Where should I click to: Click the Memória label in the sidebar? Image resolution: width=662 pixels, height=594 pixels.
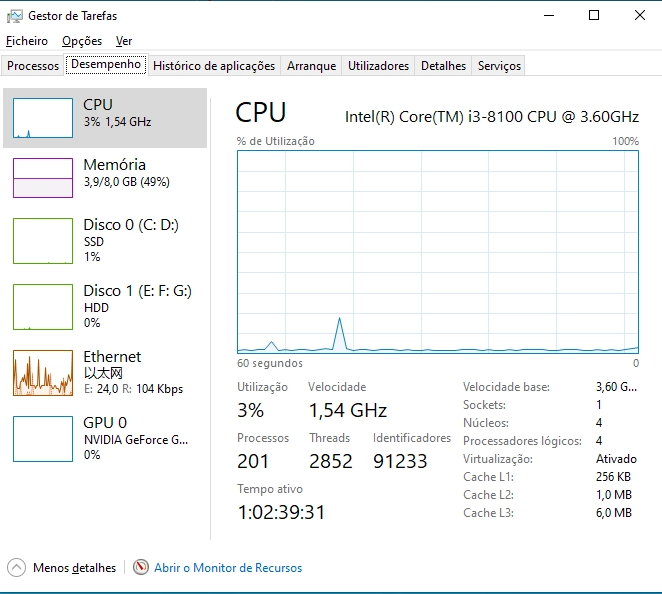[x=114, y=165]
